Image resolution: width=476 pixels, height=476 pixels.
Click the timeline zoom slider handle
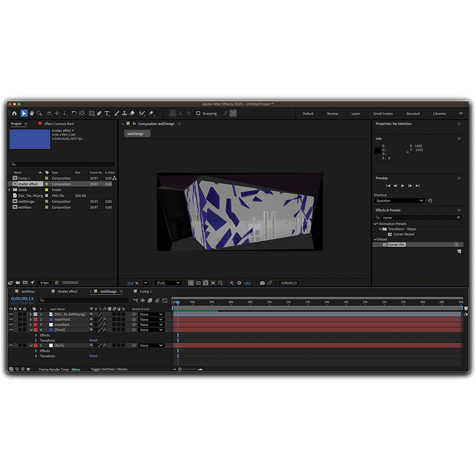(x=180, y=369)
